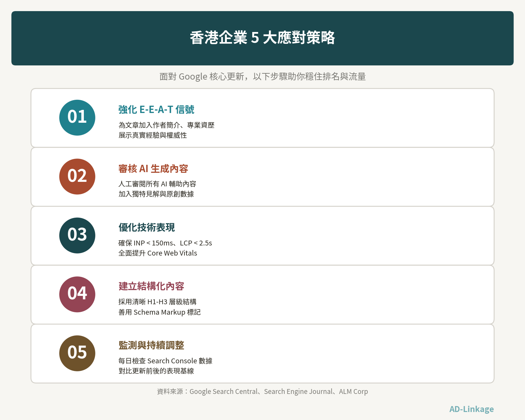The height and width of the screenshot is (420, 525).
Task: Select the maroon 04 numbered circle
Action: pos(77,294)
